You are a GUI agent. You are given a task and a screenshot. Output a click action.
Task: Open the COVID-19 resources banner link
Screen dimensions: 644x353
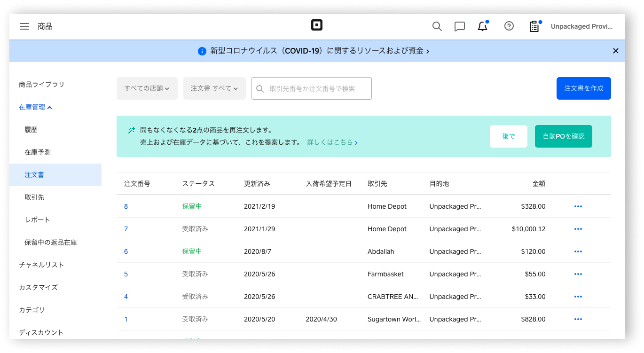coord(320,51)
